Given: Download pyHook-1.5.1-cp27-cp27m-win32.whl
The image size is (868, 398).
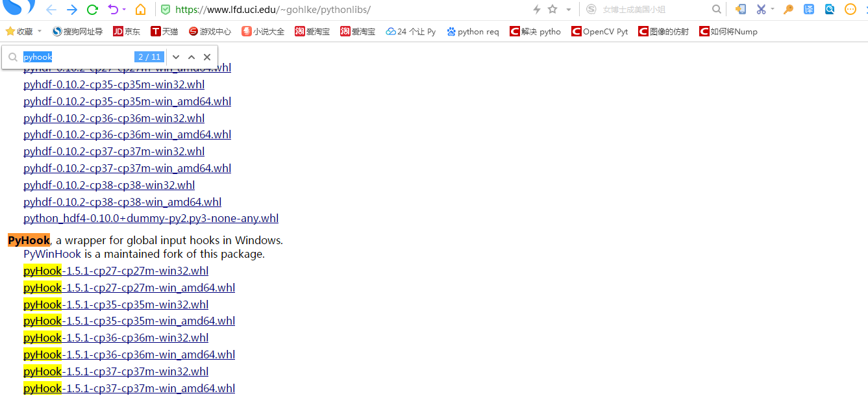Looking at the screenshot, I should pyautogui.click(x=116, y=271).
